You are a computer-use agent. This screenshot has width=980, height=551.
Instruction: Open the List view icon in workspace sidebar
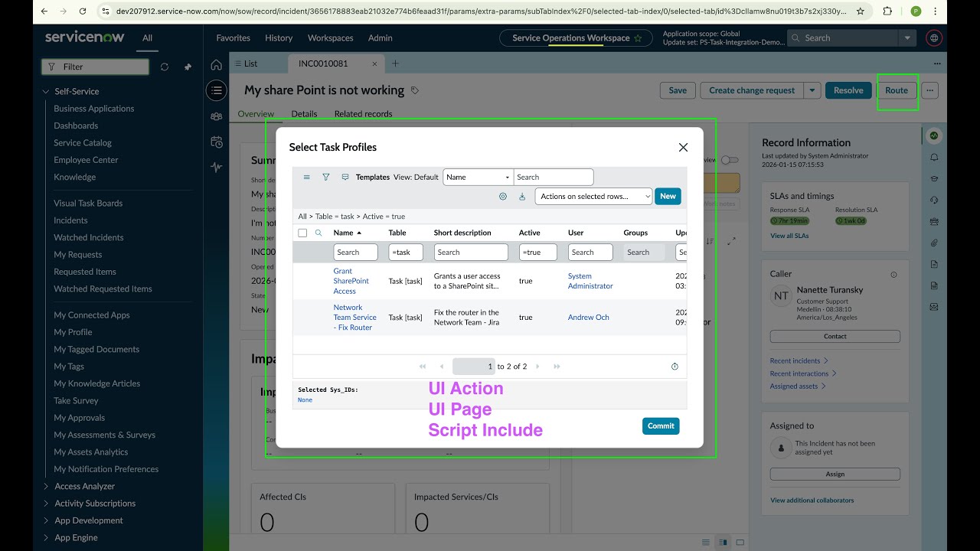click(217, 90)
